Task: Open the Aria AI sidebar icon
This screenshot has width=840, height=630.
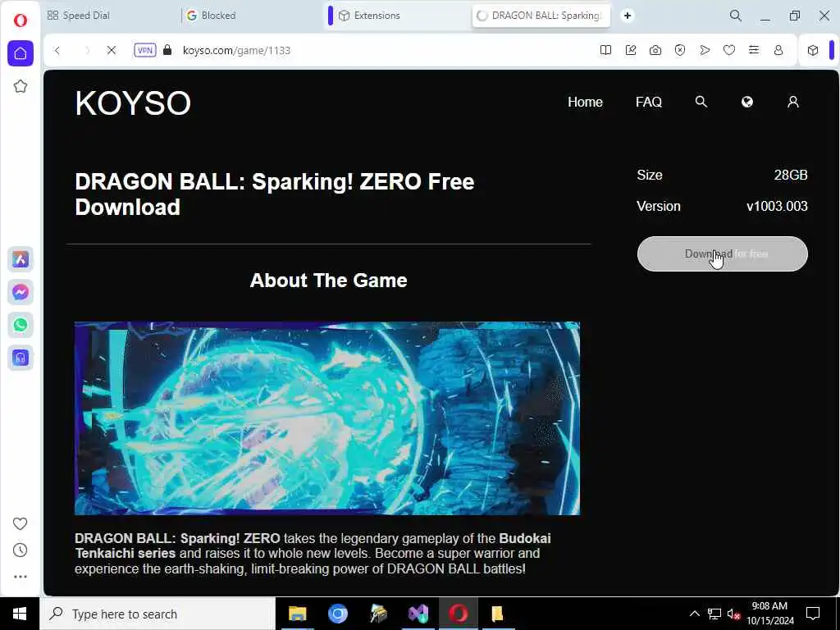Action: (x=21, y=259)
